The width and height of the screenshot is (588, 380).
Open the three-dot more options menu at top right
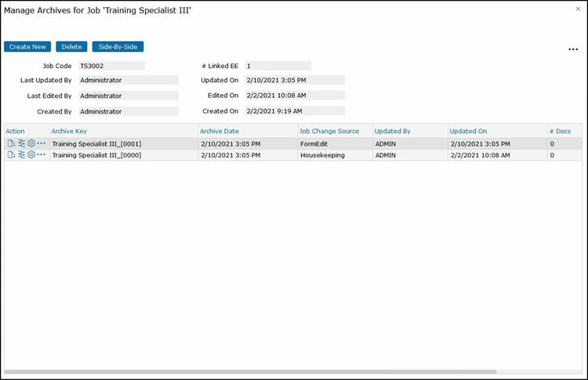pos(573,49)
